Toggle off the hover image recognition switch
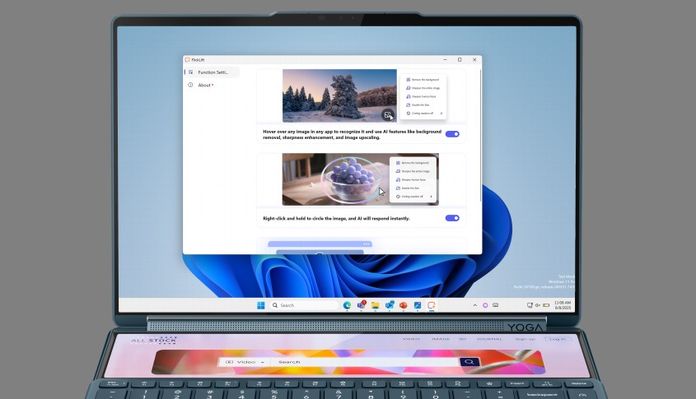Screen dimensions: 696x399 452,134
